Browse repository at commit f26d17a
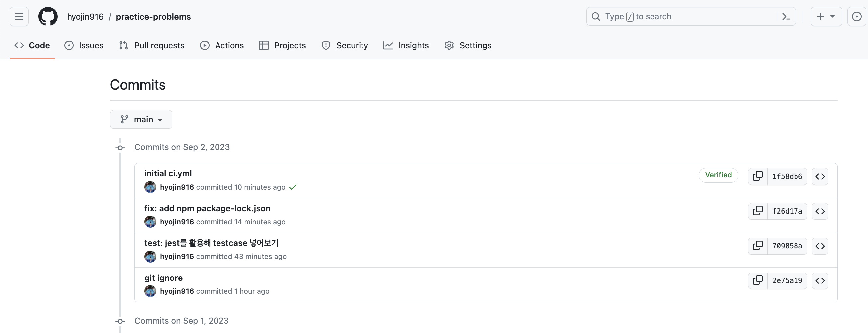 coord(820,211)
